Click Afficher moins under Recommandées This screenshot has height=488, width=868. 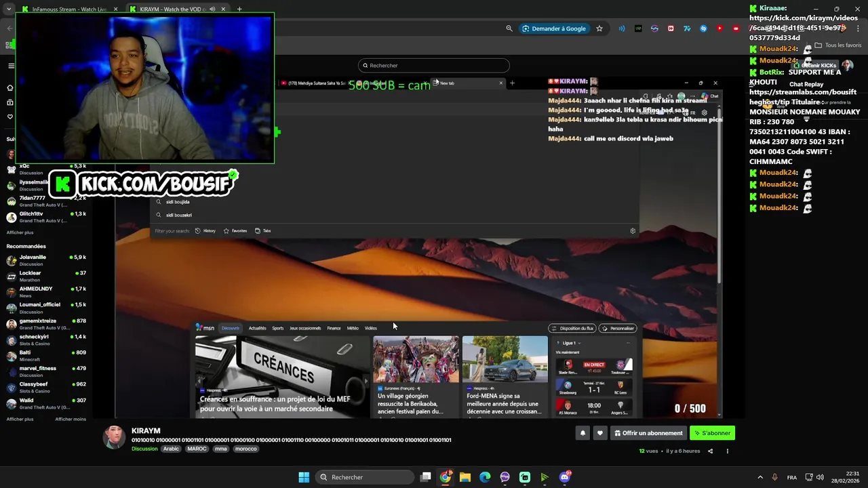coord(71,419)
